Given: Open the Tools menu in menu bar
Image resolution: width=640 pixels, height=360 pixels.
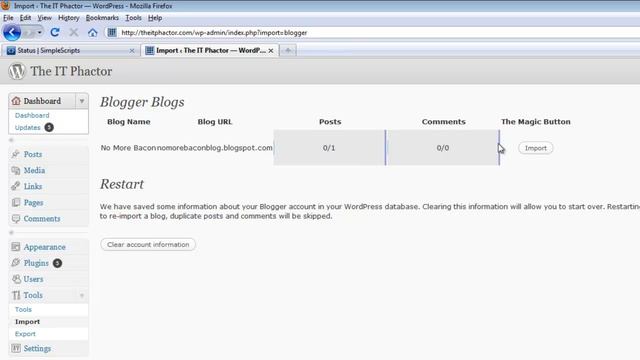Looking at the screenshot, I should [x=133, y=18].
